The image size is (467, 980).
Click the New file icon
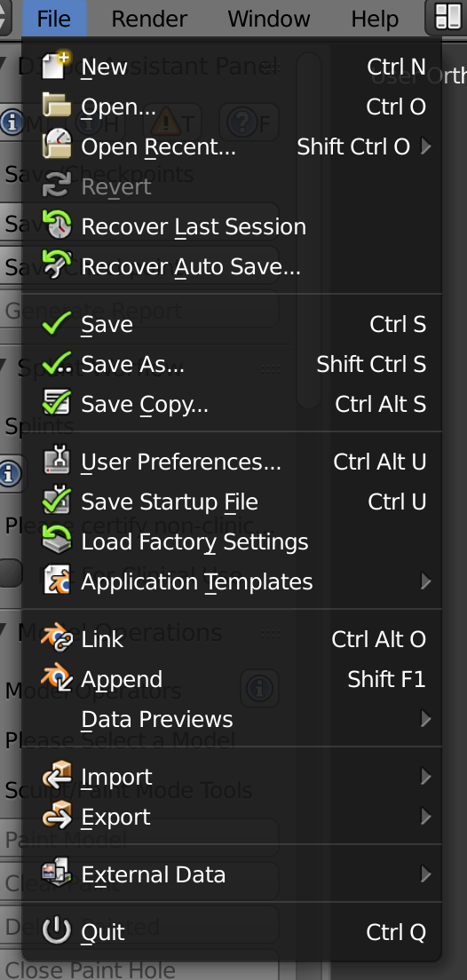pos(57,67)
